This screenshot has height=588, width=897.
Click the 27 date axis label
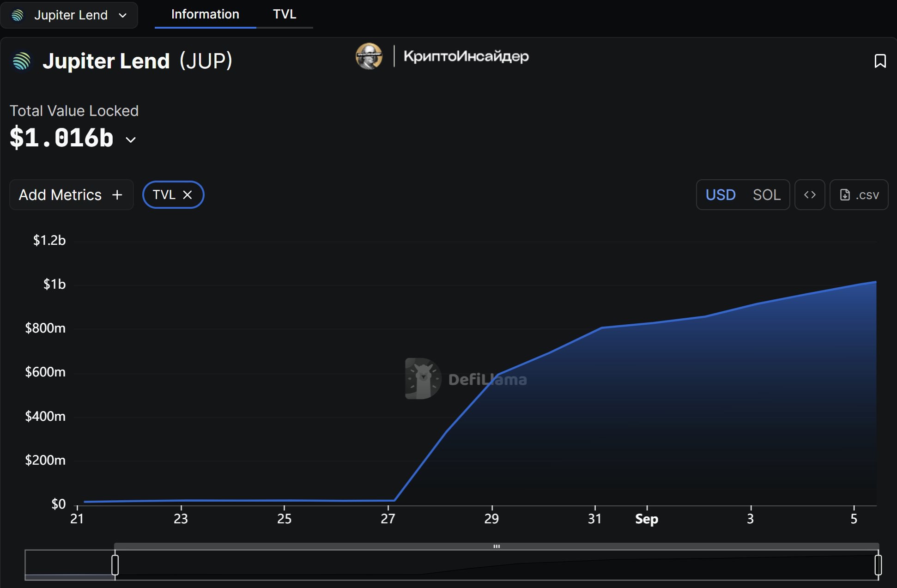[388, 519]
